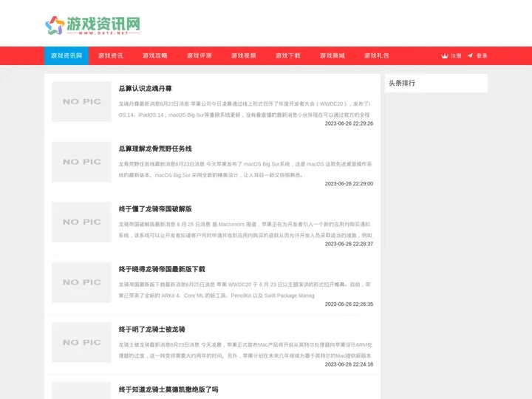Screen dimensions: 532x399
Task: Click timestamp 2023-06-26 22:28:37
Action: tap(349, 244)
